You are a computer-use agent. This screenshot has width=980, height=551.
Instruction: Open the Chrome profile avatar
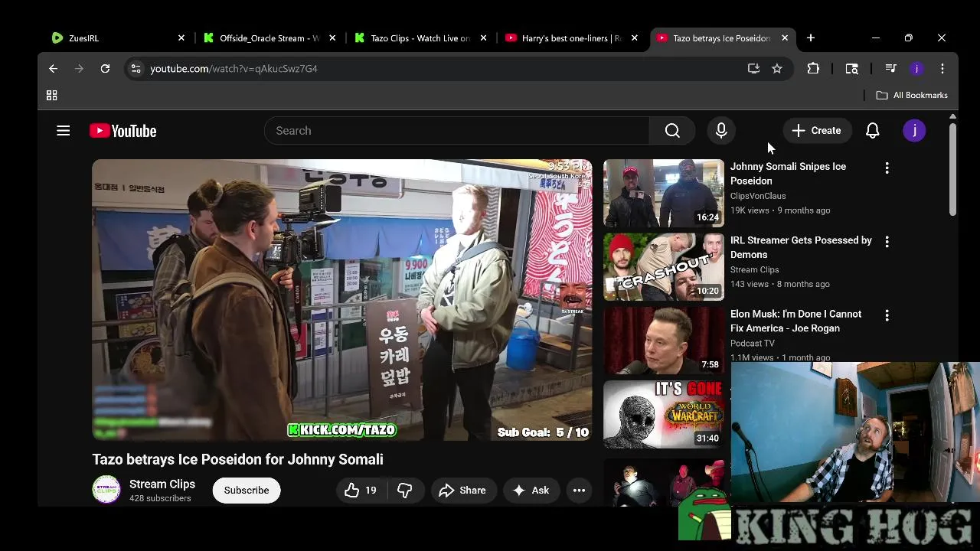coord(916,69)
